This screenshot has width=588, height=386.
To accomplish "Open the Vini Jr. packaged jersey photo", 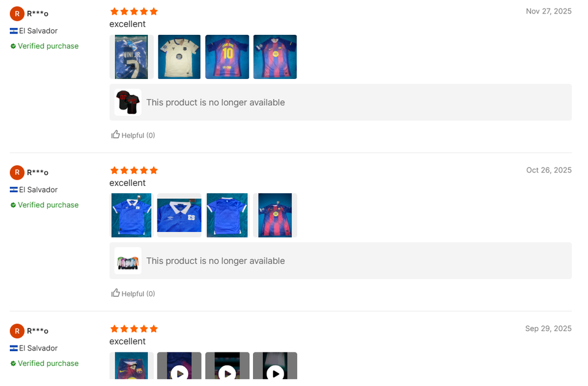I will click(132, 57).
